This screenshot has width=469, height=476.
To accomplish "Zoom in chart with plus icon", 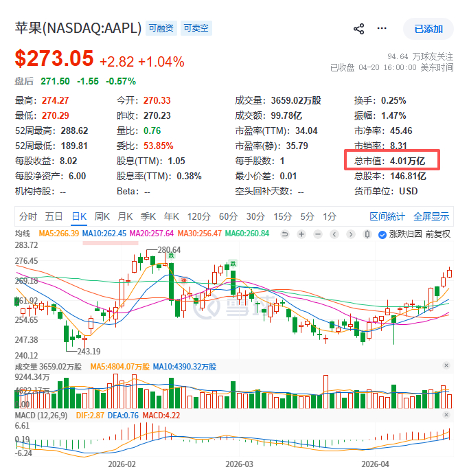I will coord(301,234).
